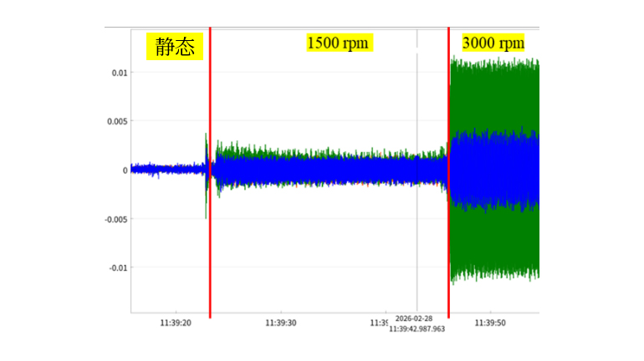
Task: Click the 1500 rpm yellow label
Action: coord(340,43)
